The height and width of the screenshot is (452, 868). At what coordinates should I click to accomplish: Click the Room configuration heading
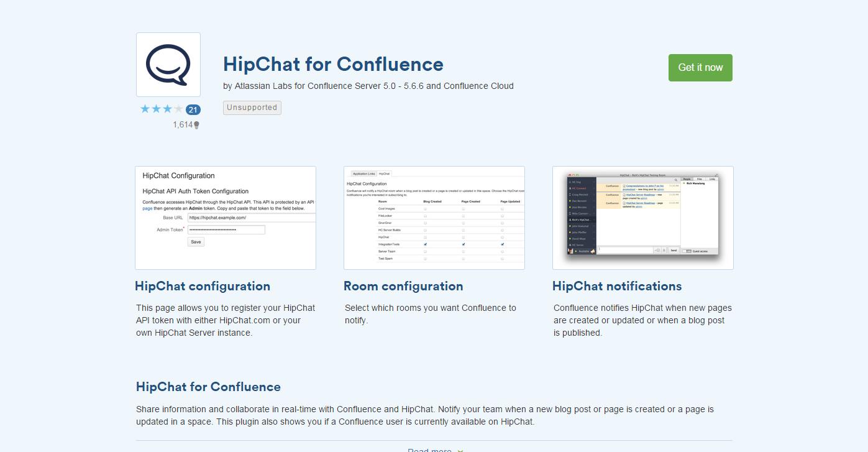coord(403,286)
